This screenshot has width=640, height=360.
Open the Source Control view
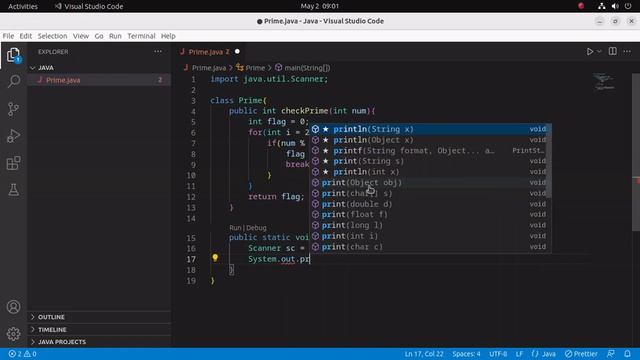point(13,109)
